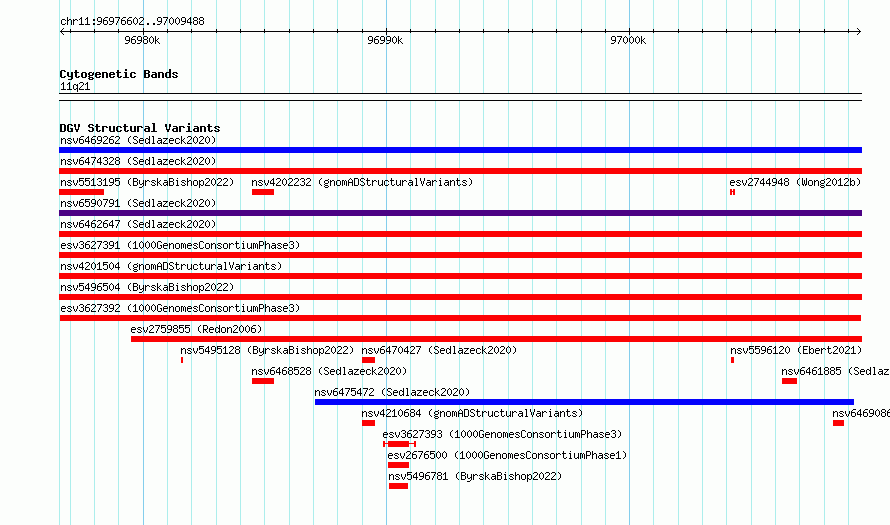Select the purple bar under nsv6590791

tap(460, 213)
